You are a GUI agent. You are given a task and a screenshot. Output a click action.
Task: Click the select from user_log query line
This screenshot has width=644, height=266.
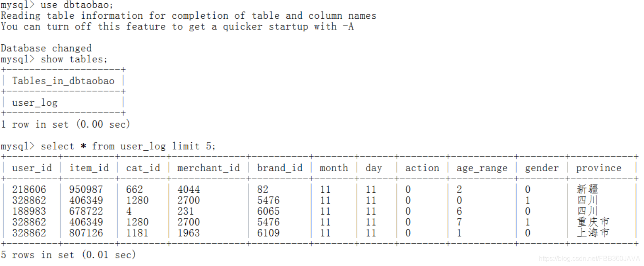pyautogui.click(x=109, y=146)
